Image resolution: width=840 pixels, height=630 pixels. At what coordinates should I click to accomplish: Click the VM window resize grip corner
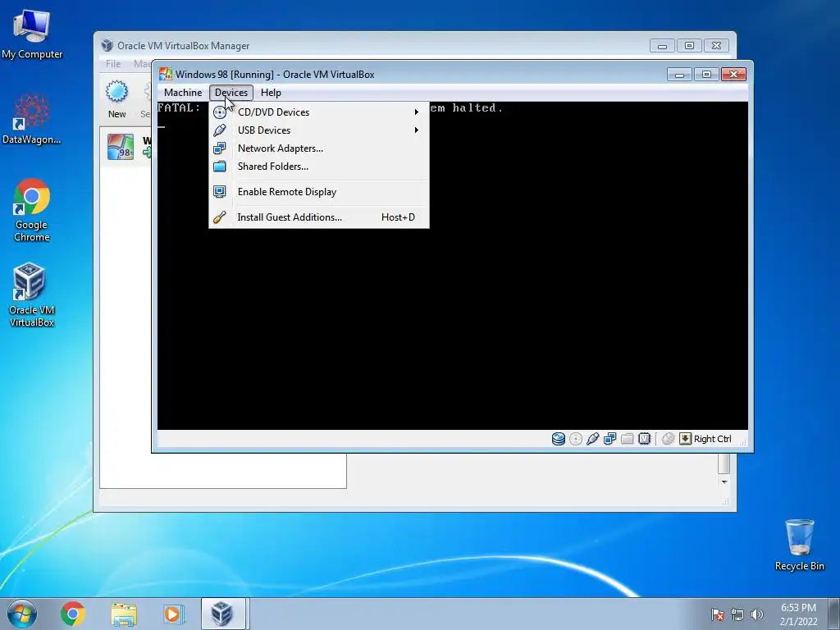(x=743, y=442)
